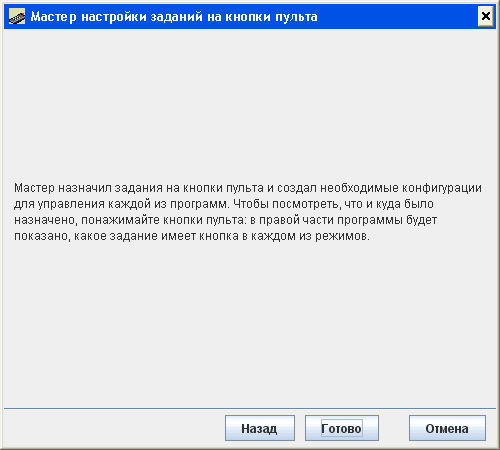This screenshot has width=500, height=450.
Task: Click the Назад button
Action: pos(260,428)
